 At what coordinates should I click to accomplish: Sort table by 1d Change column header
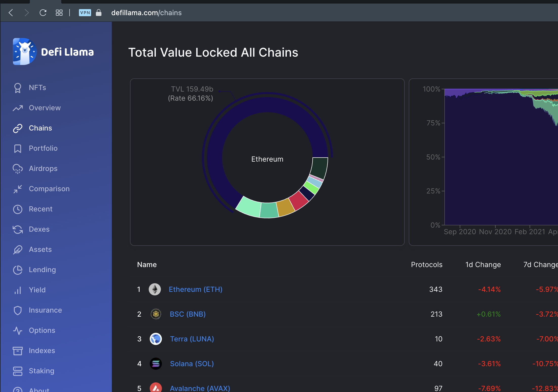(x=483, y=265)
